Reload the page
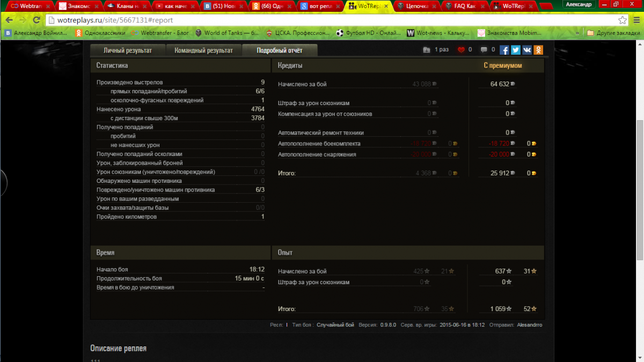 (36, 20)
